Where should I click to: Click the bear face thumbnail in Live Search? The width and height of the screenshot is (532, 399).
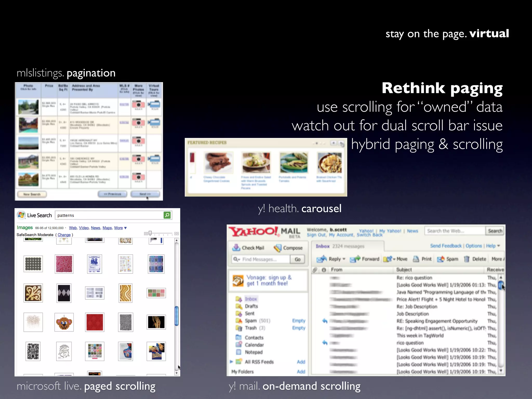[x=64, y=322]
